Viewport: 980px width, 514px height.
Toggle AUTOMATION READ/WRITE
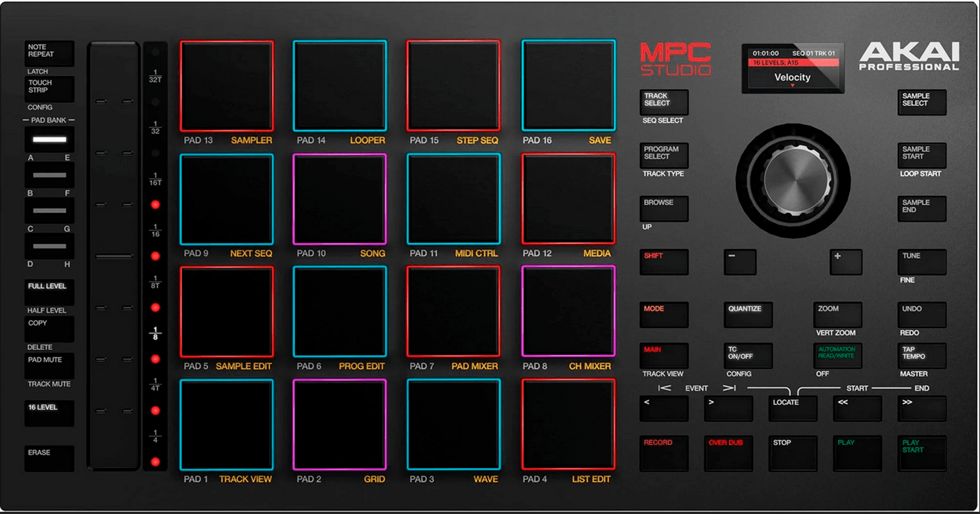pyautogui.click(x=837, y=356)
